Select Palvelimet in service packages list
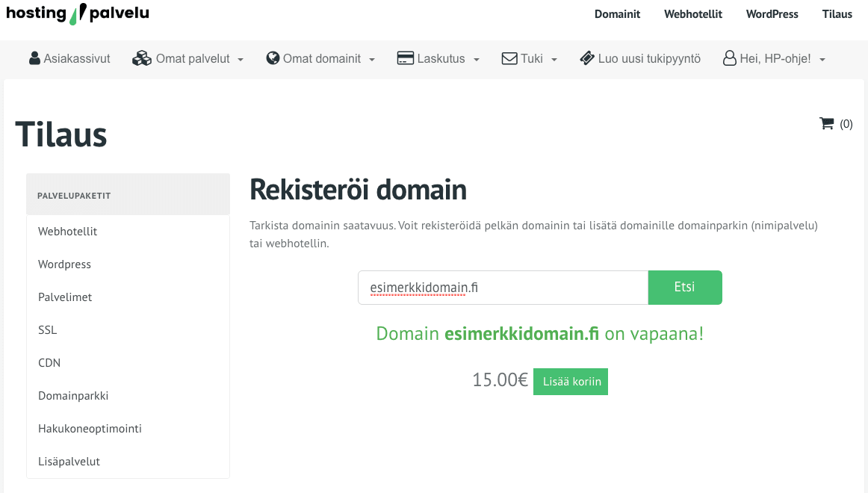Screen dimensions: 868x493 (x=65, y=297)
